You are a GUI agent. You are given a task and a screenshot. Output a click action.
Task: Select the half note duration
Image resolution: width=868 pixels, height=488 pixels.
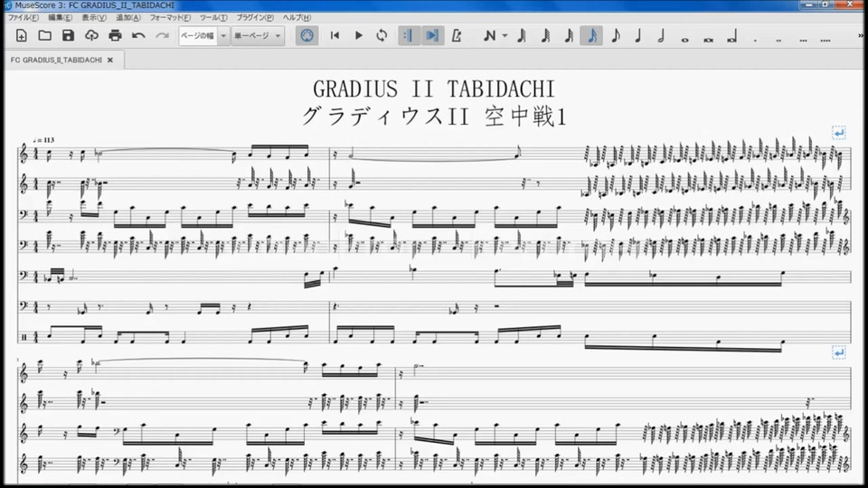(661, 36)
